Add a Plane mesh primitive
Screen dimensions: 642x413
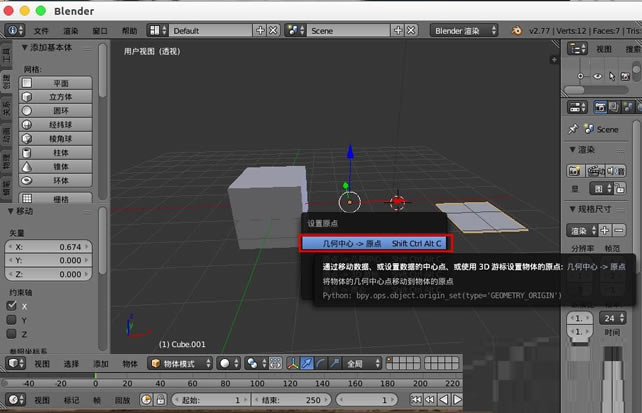55,83
